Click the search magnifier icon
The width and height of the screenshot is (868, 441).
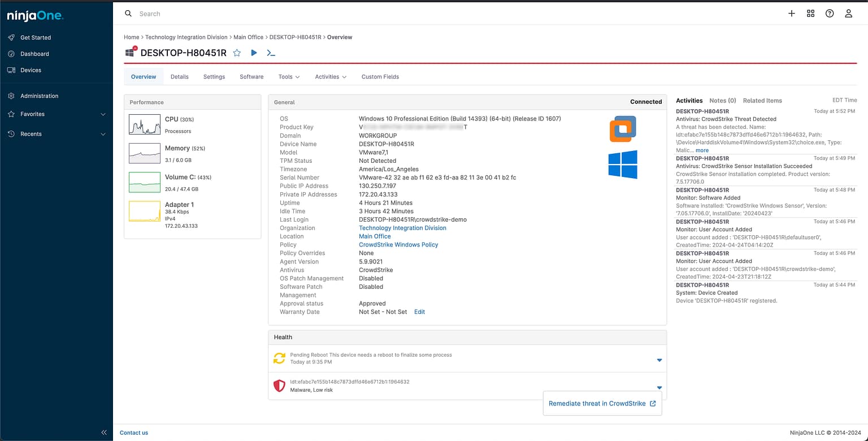point(127,13)
